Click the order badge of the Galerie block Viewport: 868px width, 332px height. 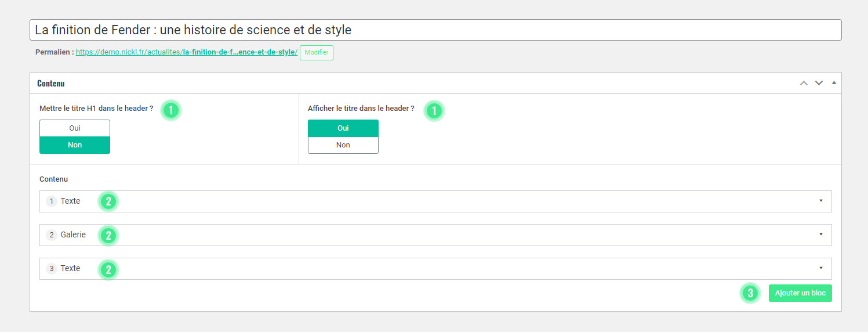click(x=52, y=235)
